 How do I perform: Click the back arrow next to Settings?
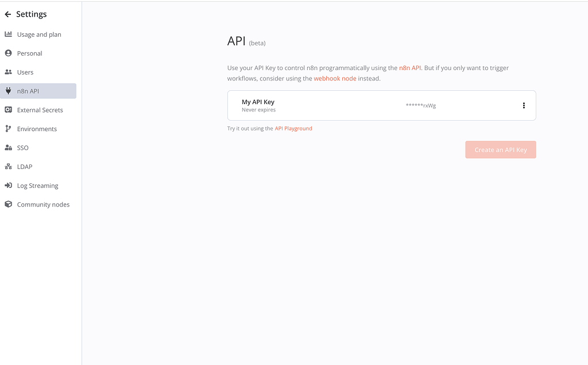[x=7, y=13]
